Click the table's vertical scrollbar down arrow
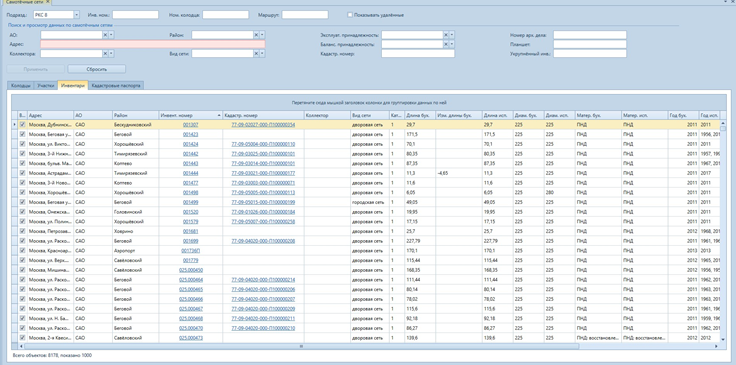Screen dimensions: 736x365 (x=723, y=339)
